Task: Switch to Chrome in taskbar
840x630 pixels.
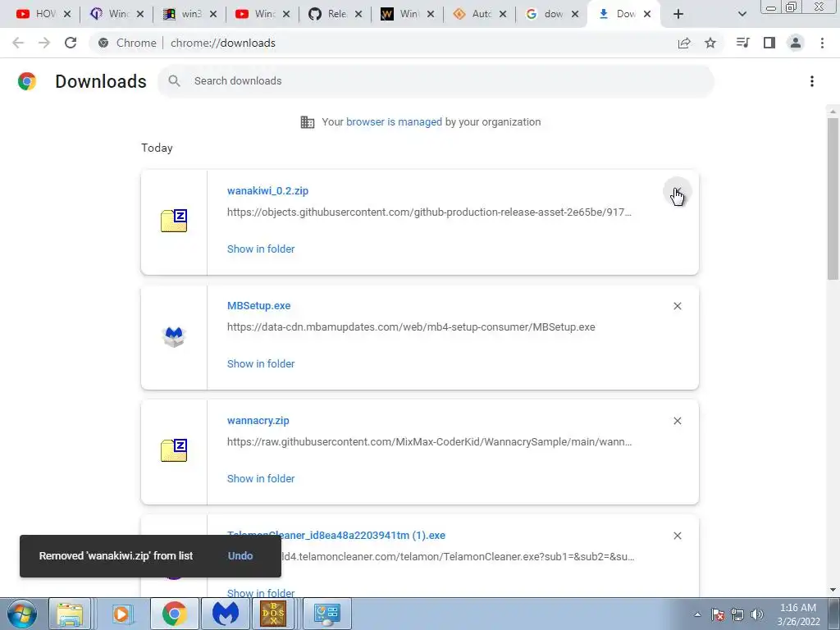Action: pyautogui.click(x=174, y=614)
